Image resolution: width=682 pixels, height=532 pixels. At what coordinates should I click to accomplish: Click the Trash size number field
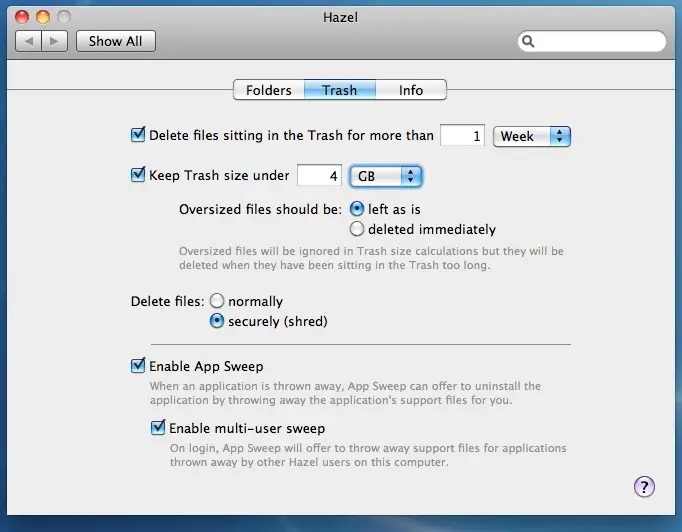tap(319, 176)
